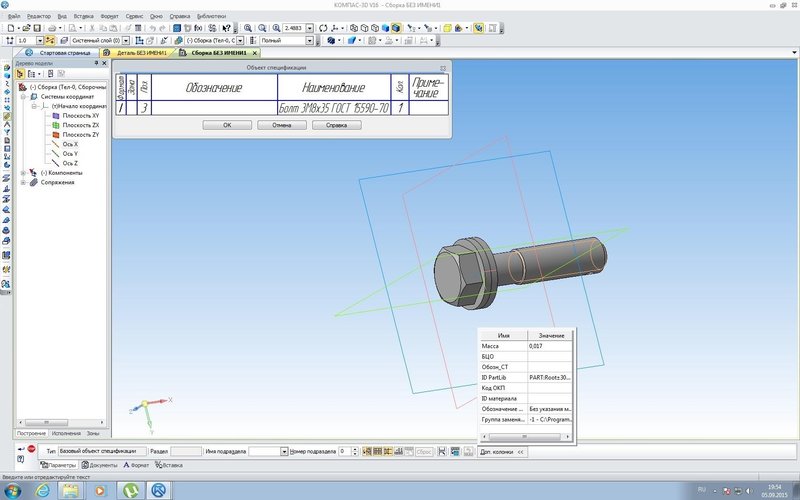Viewport: 800px width, 500px height.
Task: Switch to wireframe display mode
Action: (354, 28)
